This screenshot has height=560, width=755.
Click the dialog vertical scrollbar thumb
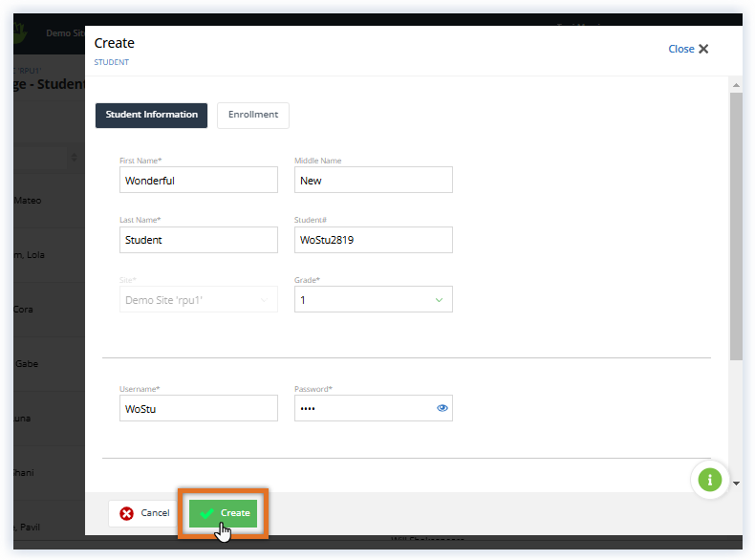(x=736, y=226)
